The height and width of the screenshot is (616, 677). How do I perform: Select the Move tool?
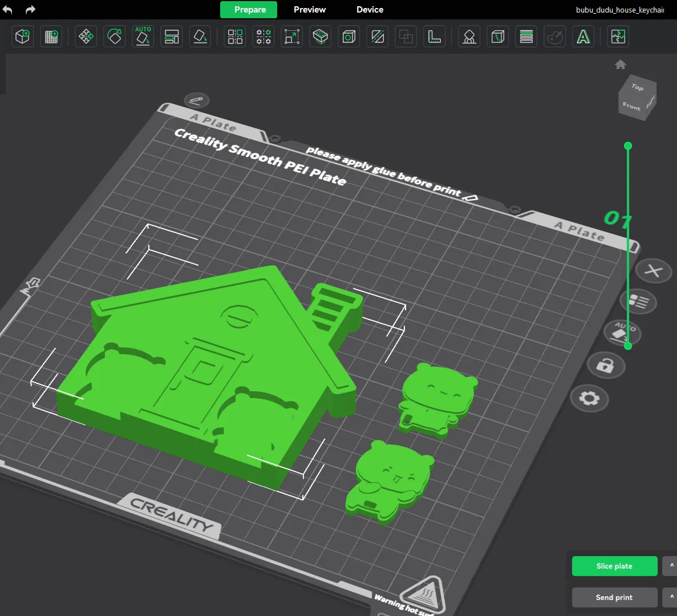(86, 37)
